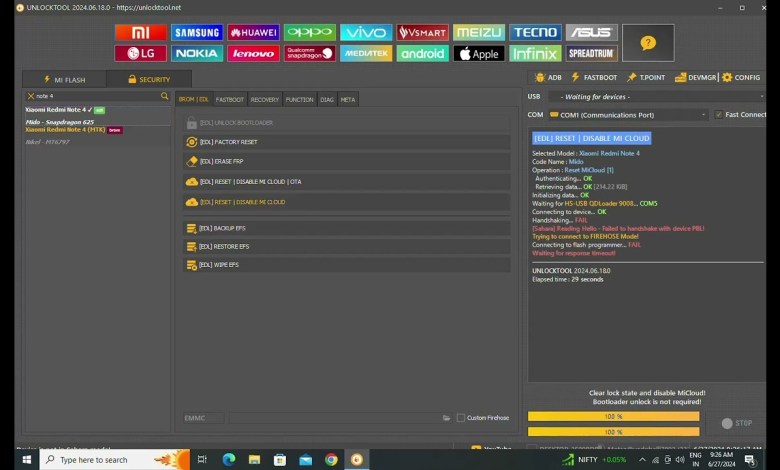This screenshot has width=780, height=470.
Task: Open the Windows Start menu
Action: tap(27, 460)
